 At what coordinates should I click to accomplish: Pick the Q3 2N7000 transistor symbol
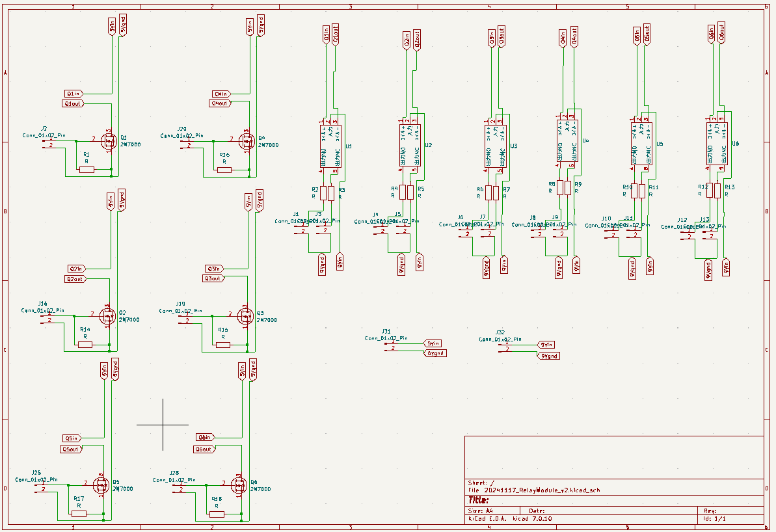(245, 315)
